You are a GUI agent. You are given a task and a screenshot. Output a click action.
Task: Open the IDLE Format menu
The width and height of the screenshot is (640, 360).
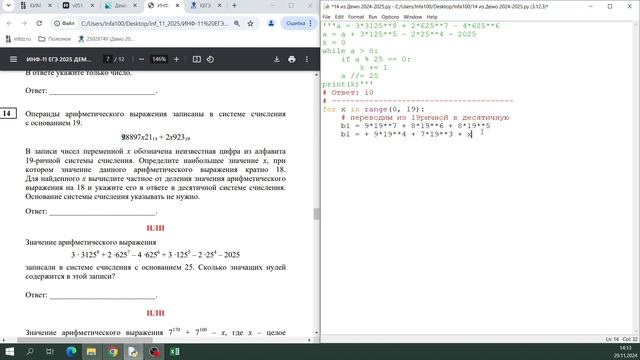coord(356,17)
